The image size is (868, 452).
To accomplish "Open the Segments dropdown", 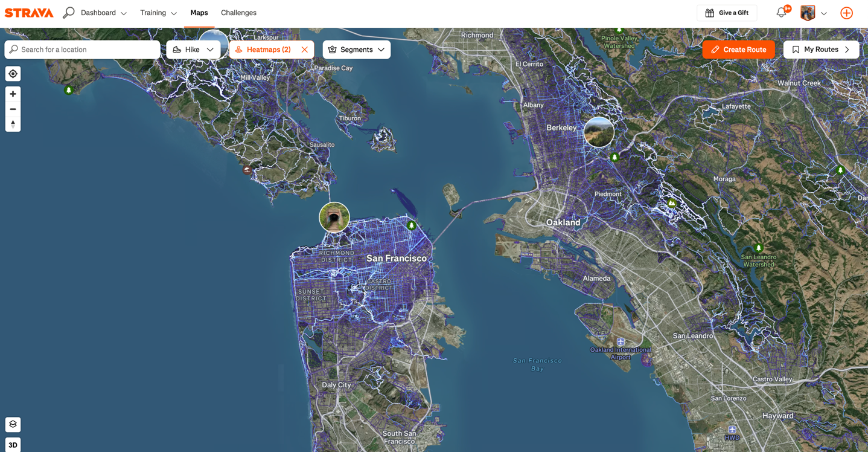I will point(356,50).
